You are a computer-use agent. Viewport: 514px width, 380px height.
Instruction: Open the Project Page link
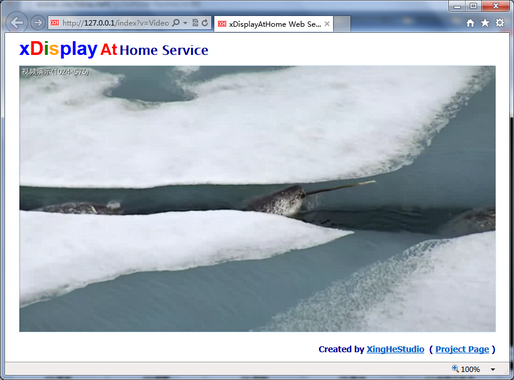coord(462,349)
